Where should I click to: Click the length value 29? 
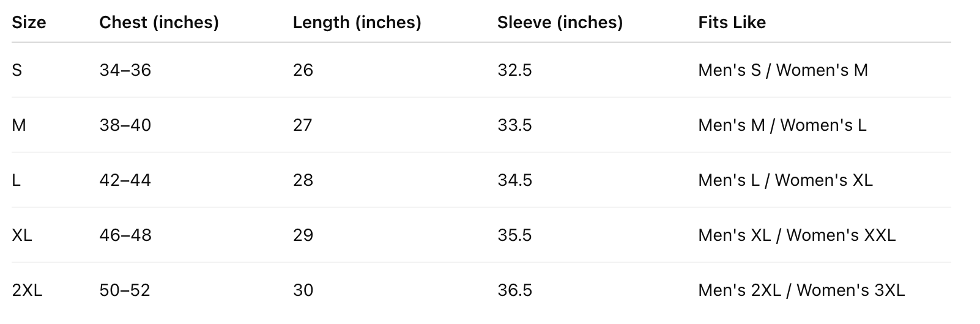point(303,235)
